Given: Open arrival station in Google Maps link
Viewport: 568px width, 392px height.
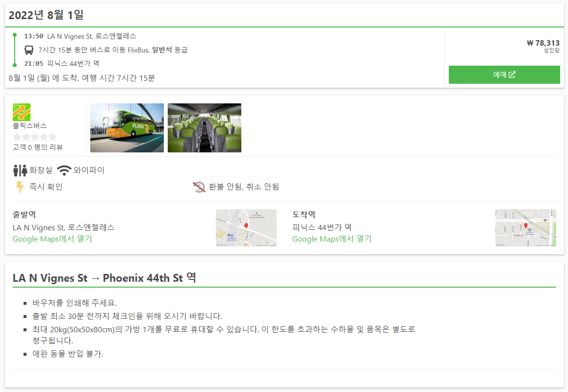Looking at the screenshot, I should tap(332, 239).
